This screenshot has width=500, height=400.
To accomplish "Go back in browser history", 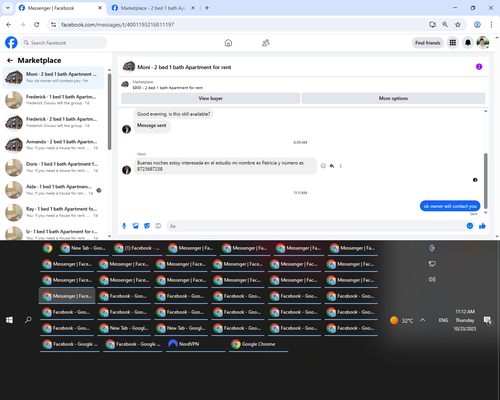I will (x=9, y=24).
